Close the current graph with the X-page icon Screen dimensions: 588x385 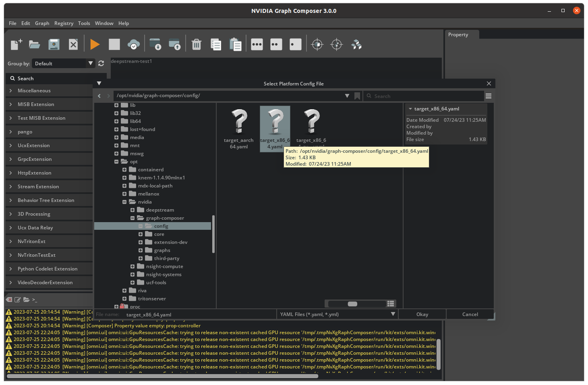click(x=73, y=44)
